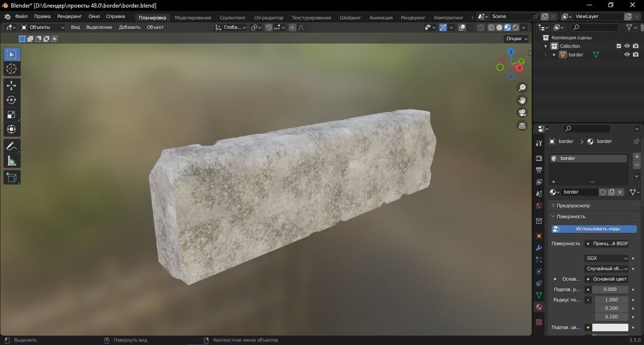644x345 pixels.
Task: Open the Texture properties checker tab
Action: (539, 322)
